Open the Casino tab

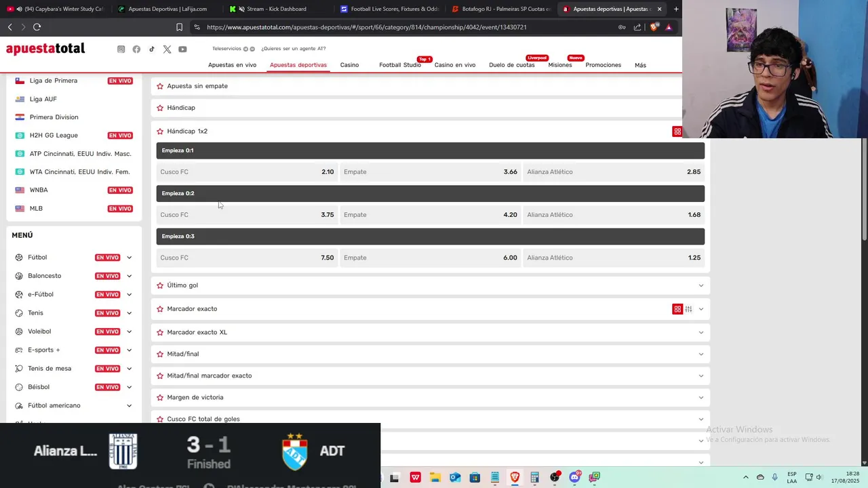pyautogui.click(x=349, y=65)
